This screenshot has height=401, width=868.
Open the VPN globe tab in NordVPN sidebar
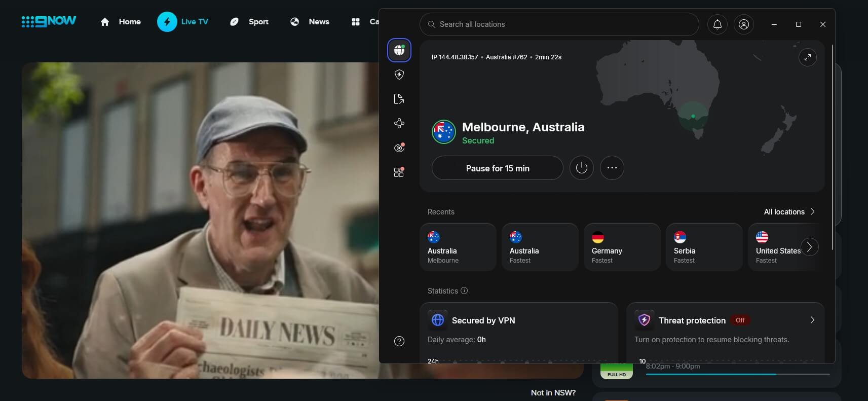coord(399,50)
